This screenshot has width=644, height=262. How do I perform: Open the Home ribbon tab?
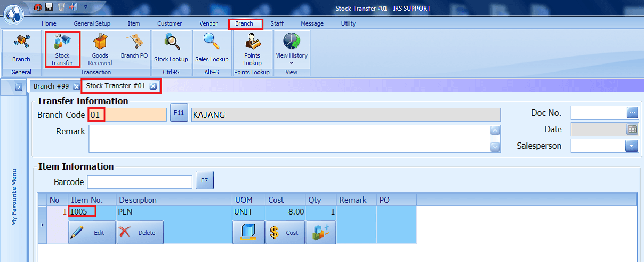tap(49, 23)
